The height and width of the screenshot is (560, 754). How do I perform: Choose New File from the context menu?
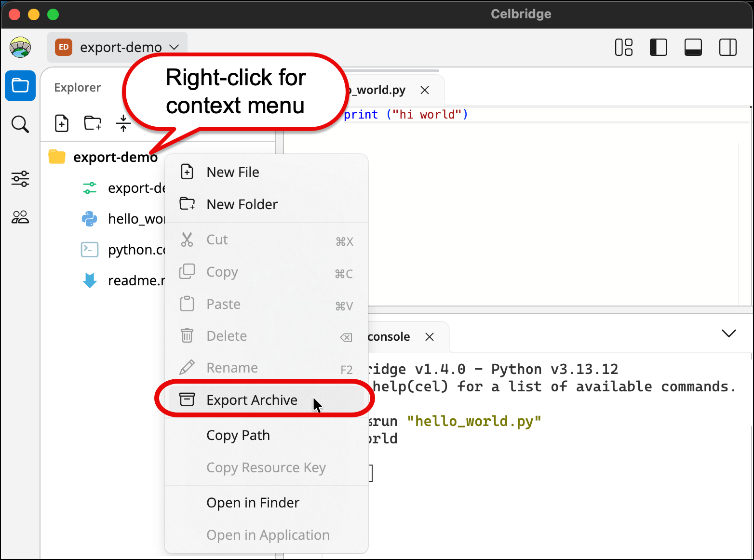pyautogui.click(x=267, y=172)
